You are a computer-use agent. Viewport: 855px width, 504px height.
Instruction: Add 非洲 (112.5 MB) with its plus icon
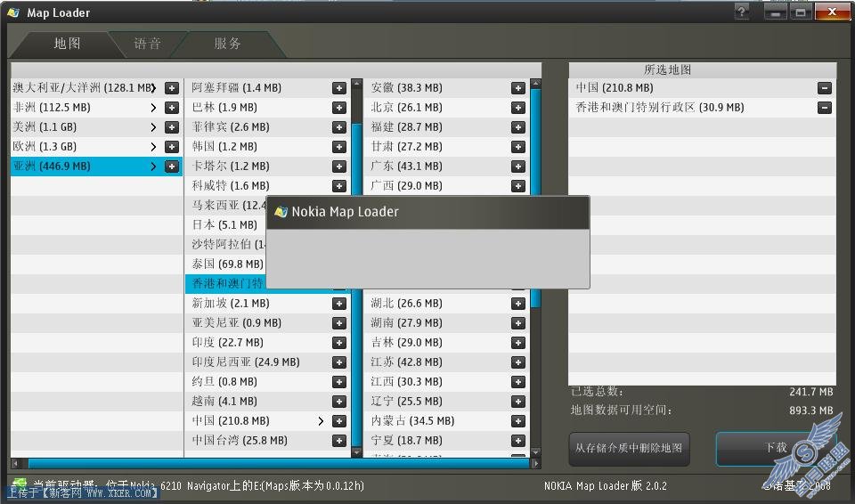172,108
